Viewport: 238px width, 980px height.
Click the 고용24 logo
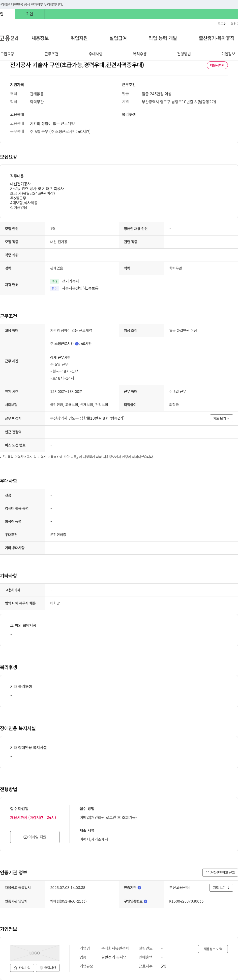coord(9,38)
